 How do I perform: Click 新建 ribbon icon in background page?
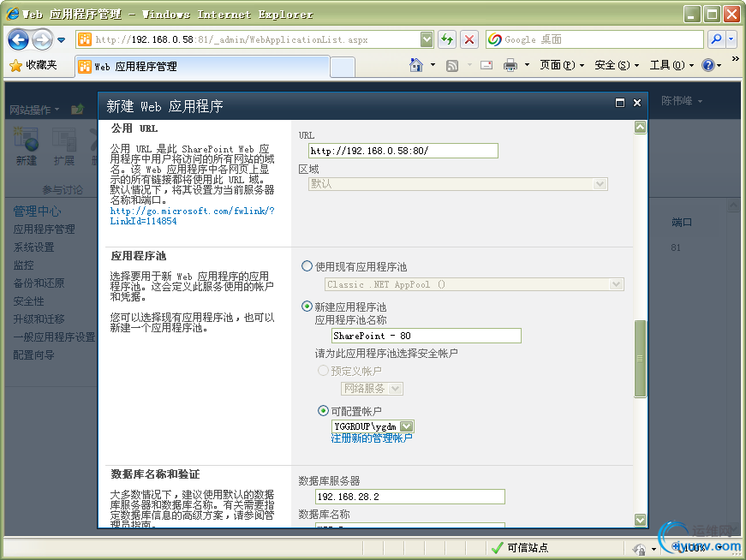27,146
